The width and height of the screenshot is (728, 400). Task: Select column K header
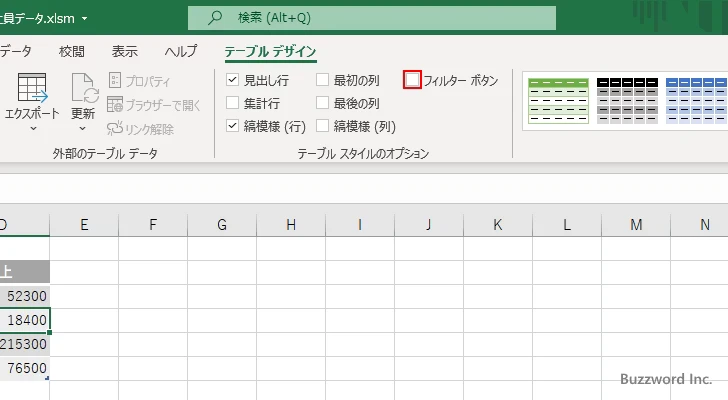(498, 225)
